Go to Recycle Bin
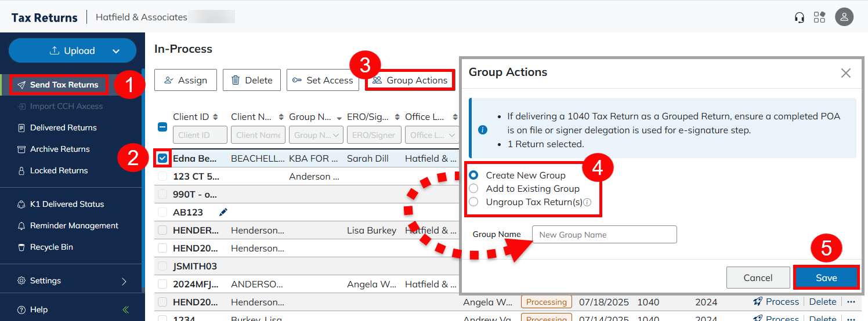This screenshot has width=868, height=321. (x=52, y=247)
